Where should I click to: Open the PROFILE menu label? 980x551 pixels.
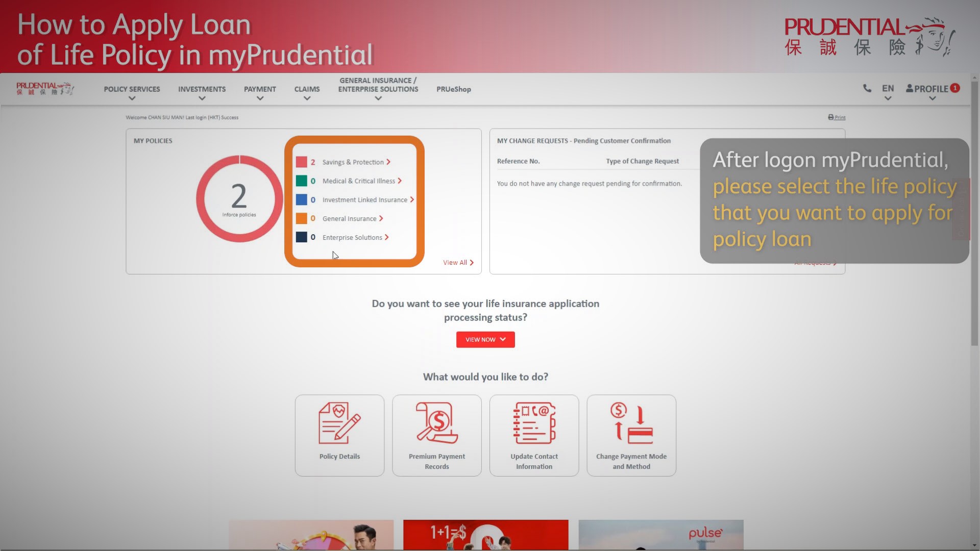click(x=931, y=89)
